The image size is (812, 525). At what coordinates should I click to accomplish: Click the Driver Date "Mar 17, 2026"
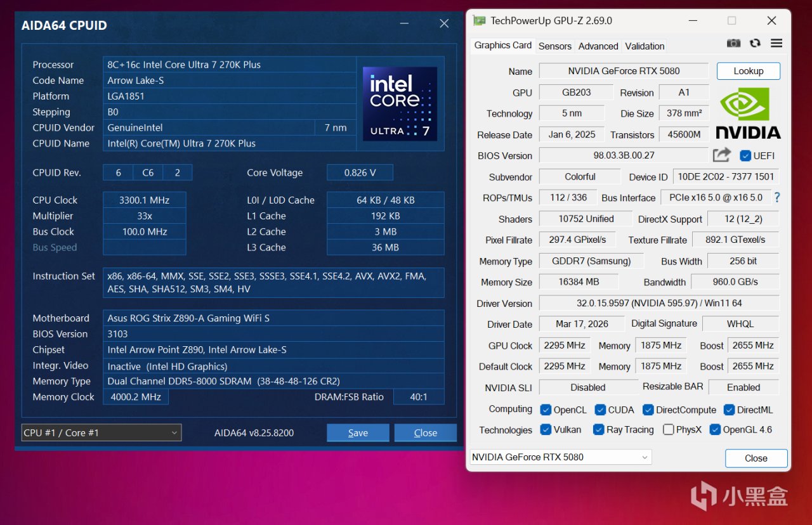[x=582, y=324]
